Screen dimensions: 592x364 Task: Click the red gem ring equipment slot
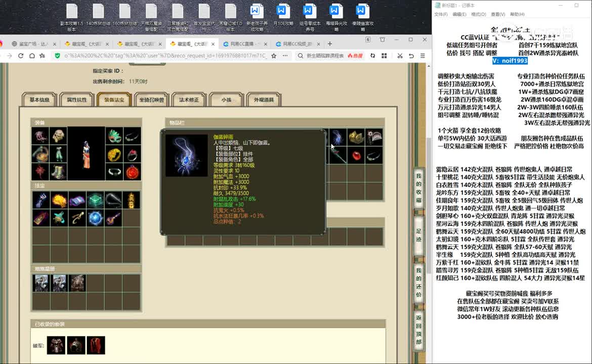(132, 154)
